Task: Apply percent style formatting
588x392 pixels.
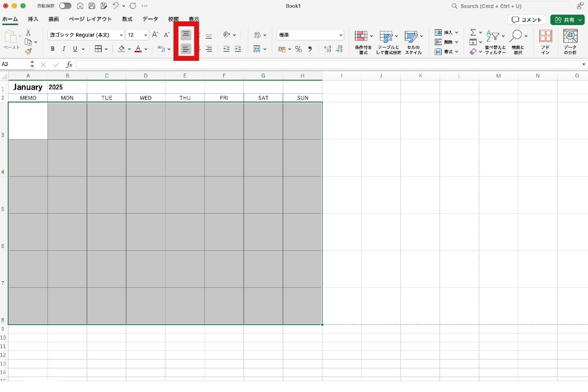Action: point(298,49)
